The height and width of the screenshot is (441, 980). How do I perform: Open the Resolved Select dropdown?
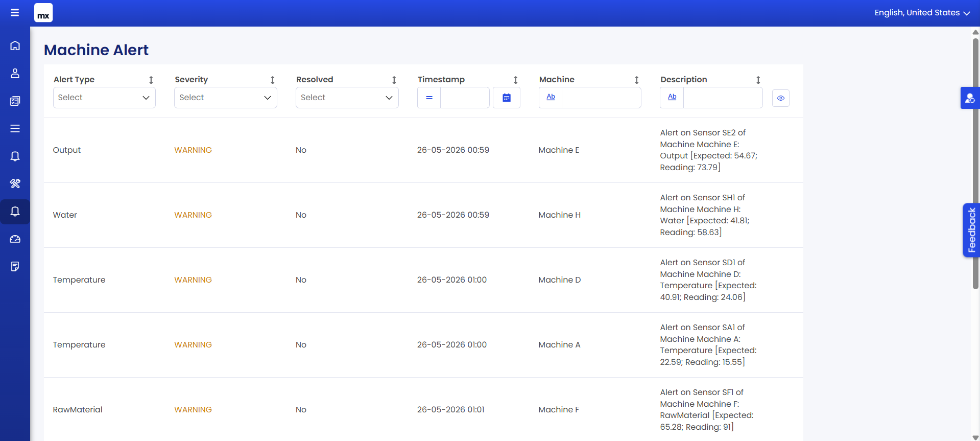click(x=347, y=98)
